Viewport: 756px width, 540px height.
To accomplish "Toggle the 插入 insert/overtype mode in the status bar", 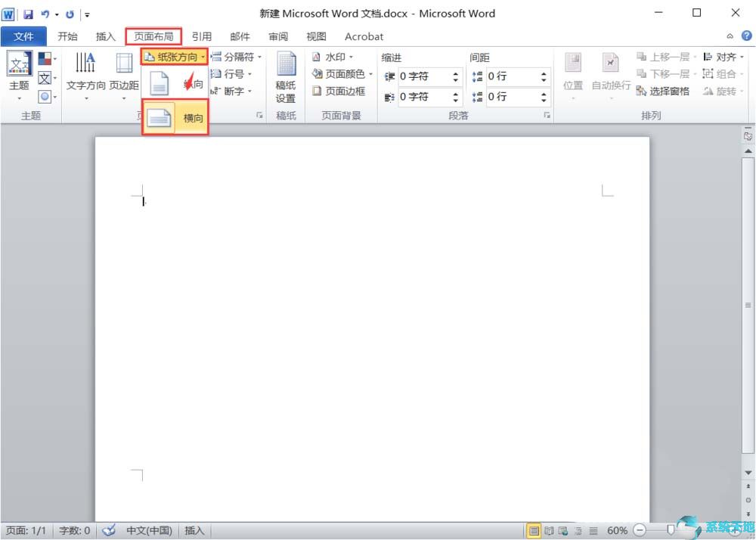I will click(194, 530).
